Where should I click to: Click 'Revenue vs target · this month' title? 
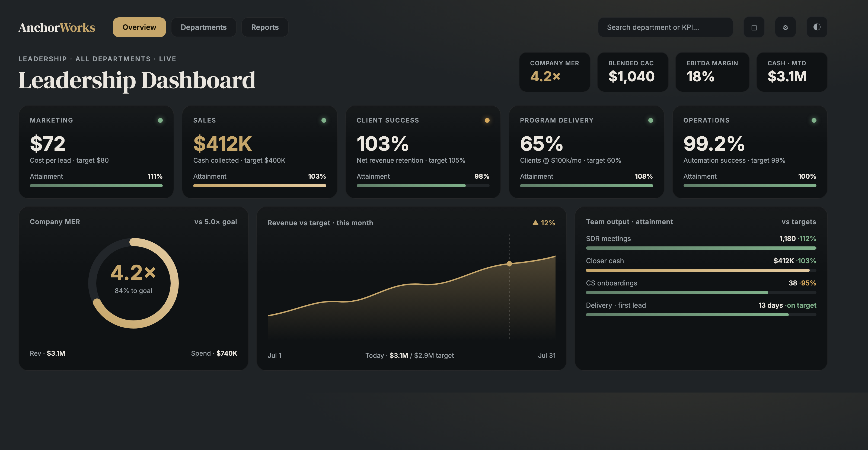(320, 223)
